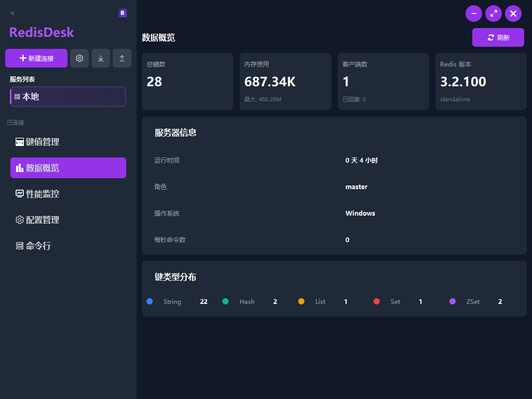
Task: Click the operating system value Windows
Action: (361, 214)
